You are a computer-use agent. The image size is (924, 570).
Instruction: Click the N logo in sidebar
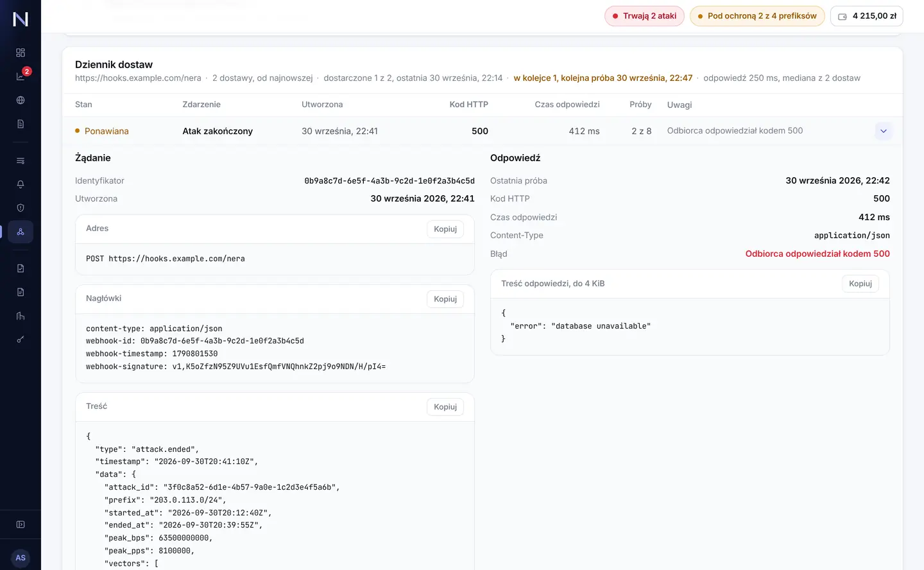[x=21, y=19]
